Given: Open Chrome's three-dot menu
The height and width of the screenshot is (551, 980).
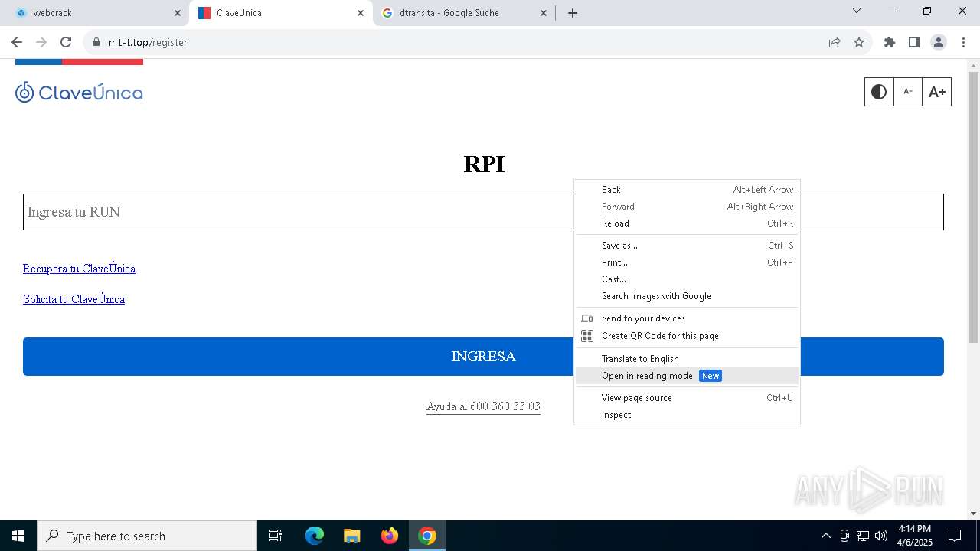Looking at the screenshot, I should (963, 42).
